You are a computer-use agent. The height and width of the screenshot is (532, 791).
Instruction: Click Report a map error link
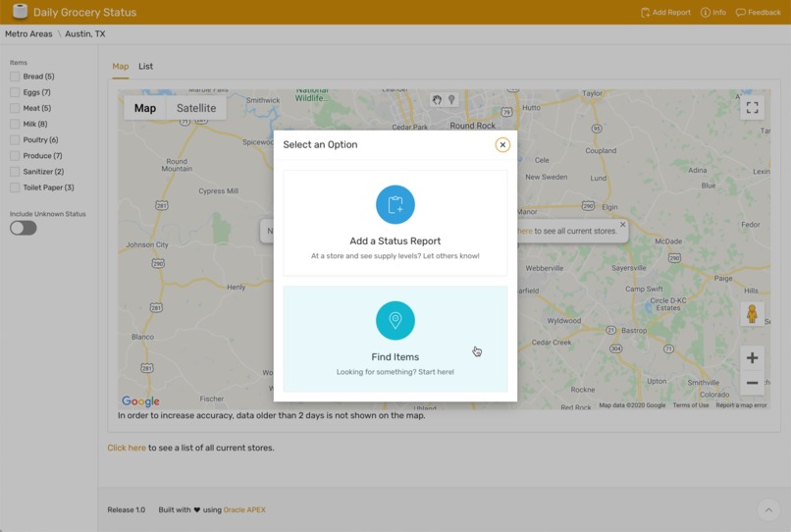click(741, 404)
